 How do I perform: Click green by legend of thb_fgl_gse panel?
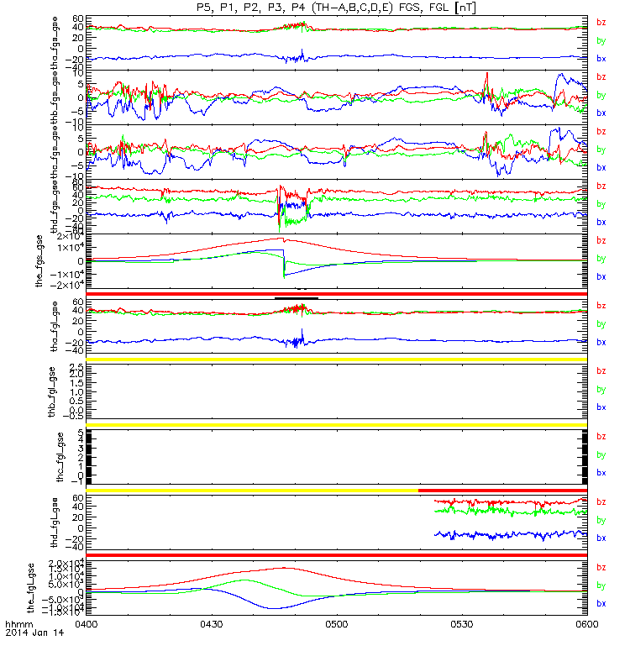click(x=601, y=390)
